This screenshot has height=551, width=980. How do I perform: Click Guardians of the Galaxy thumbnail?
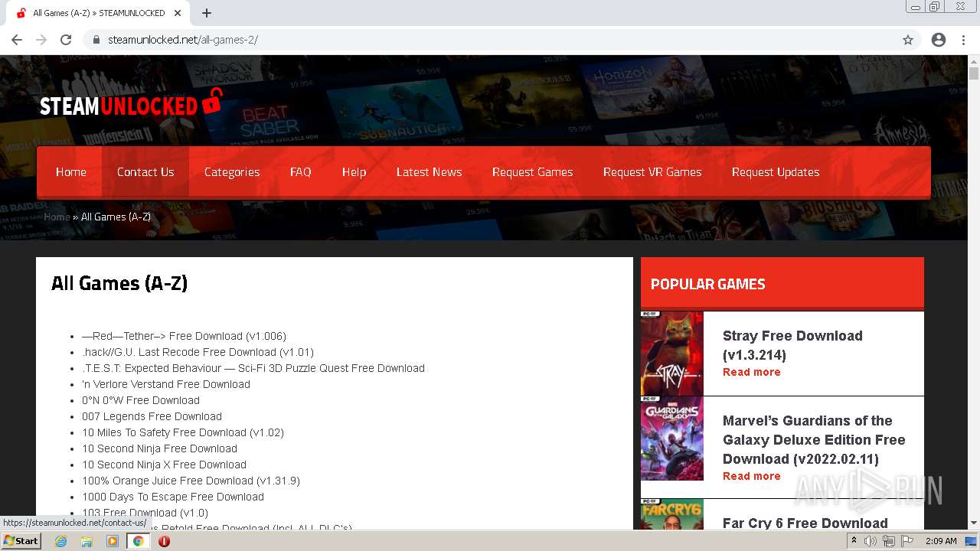671,439
